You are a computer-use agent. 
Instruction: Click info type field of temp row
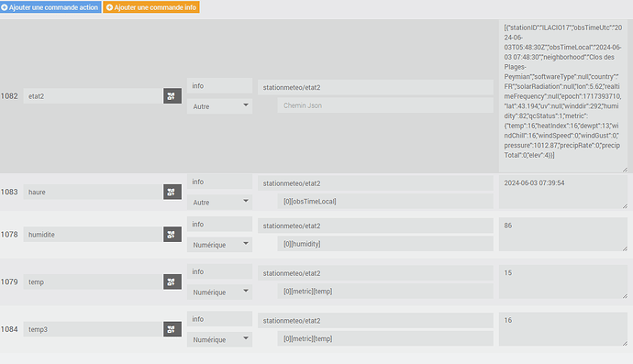219,271
